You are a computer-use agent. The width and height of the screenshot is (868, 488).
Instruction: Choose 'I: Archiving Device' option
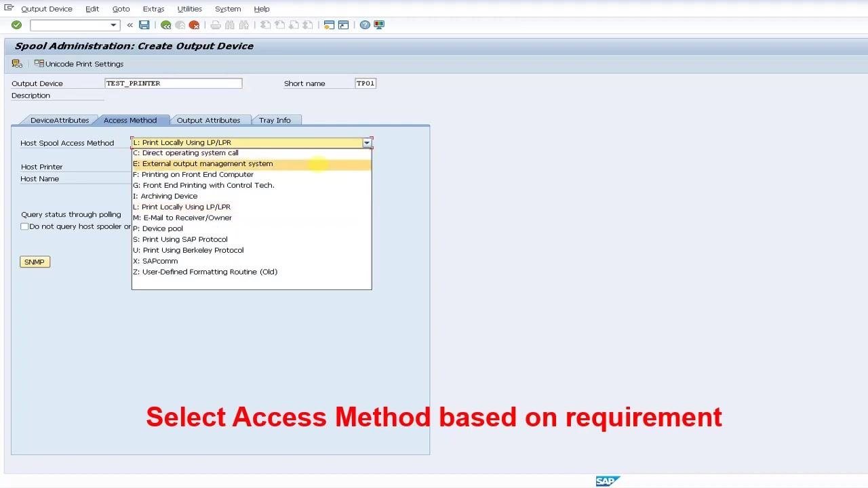coord(252,197)
